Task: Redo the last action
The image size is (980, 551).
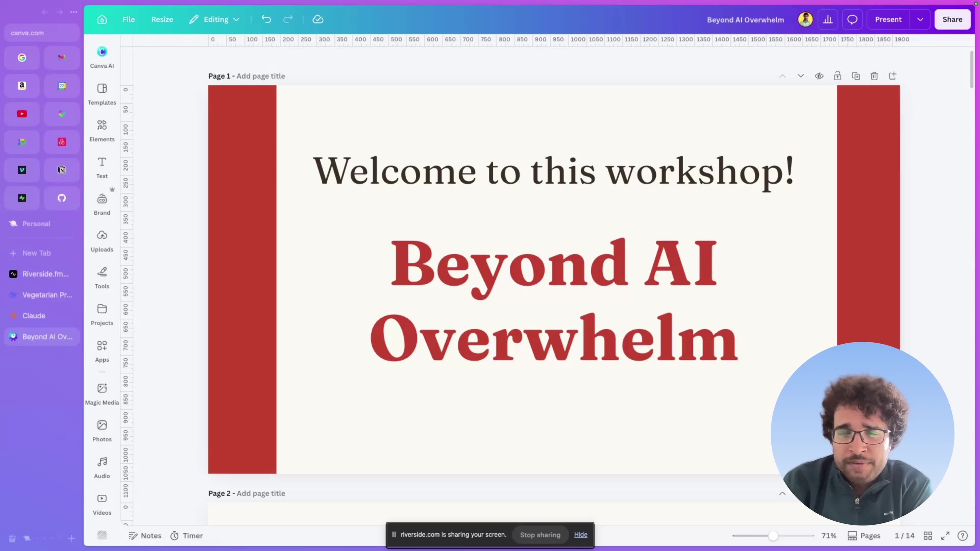Action: [x=288, y=19]
